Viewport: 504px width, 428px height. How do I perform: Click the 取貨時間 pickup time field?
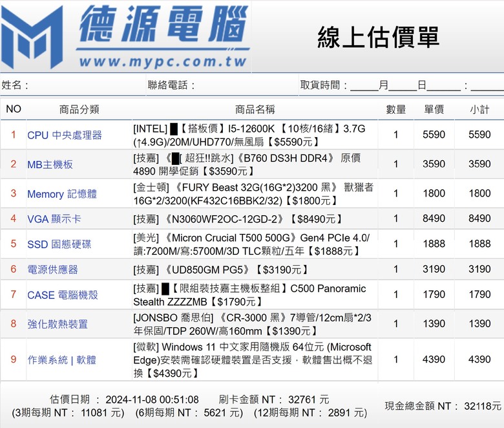(402, 85)
